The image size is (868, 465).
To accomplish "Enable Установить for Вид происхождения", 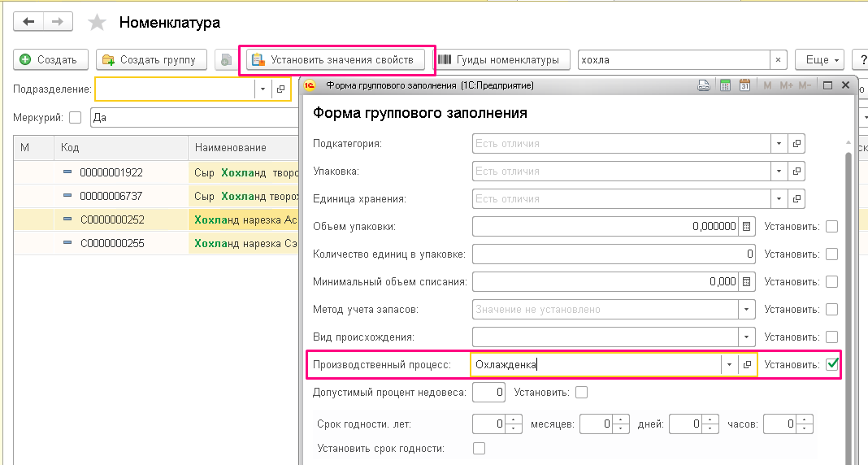I will 831,337.
